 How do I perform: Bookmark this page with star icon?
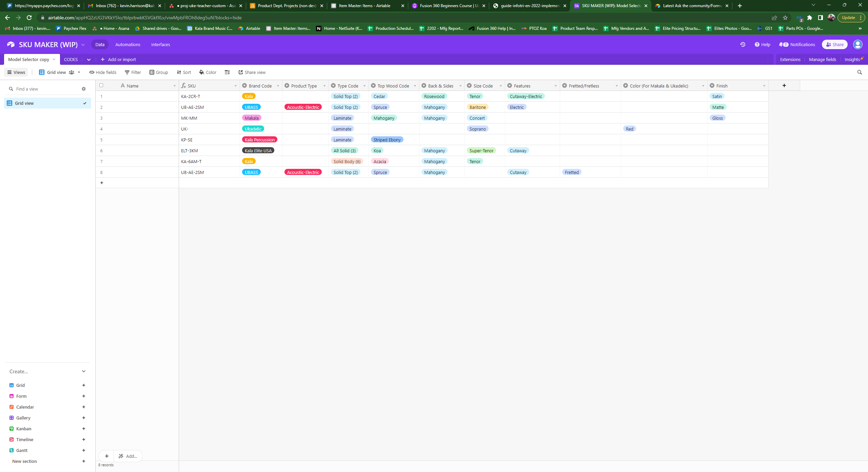point(785,18)
